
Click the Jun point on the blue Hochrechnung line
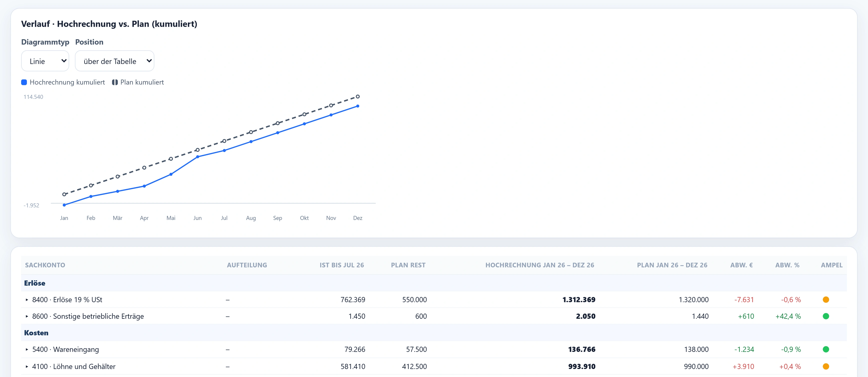click(197, 157)
